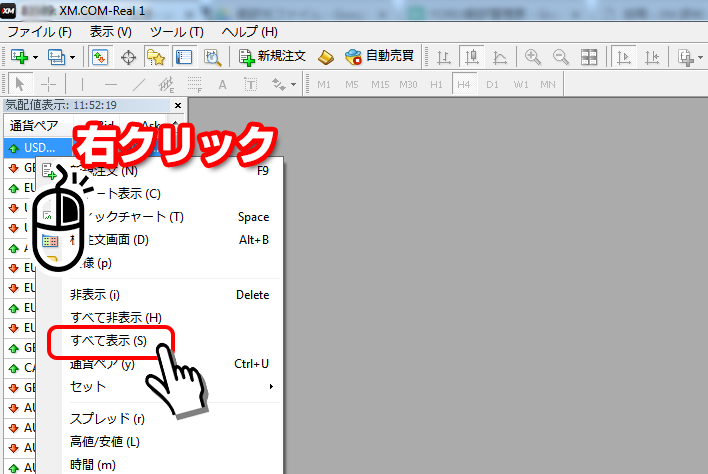Select the candlestick chart icon
This screenshot has width=708, height=474.
coord(472,57)
